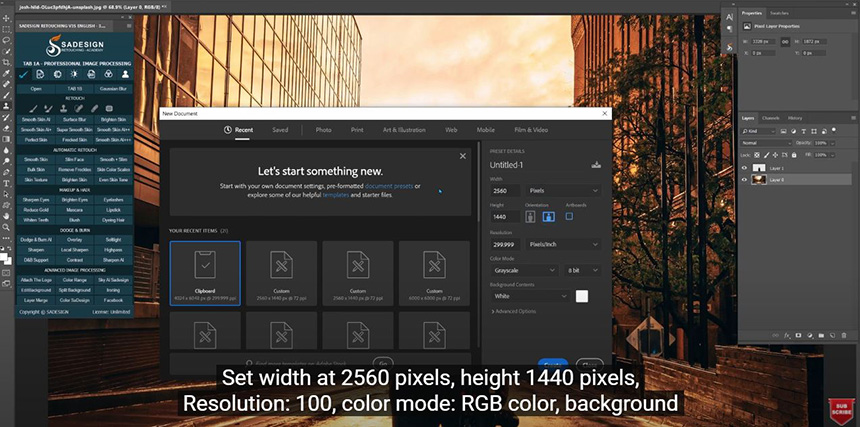Switch to the Film & Video tab
This screenshot has width=860, height=427.
(x=531, y=130)
